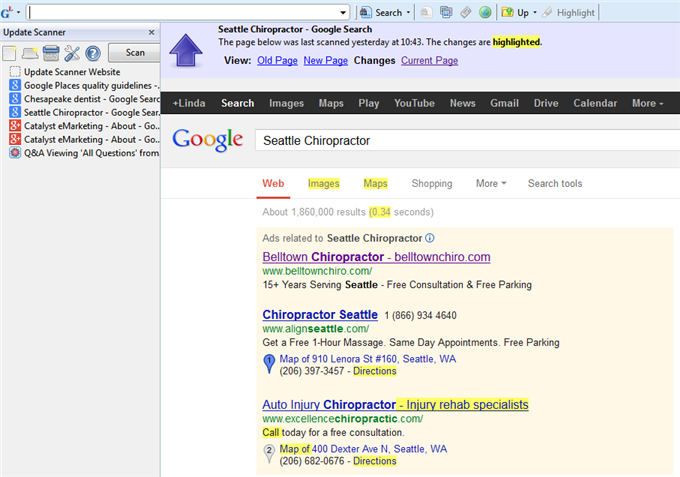Image resolution: width=680 pixels, height=477 pixels.
Task: Open Belltown Chiropractor - belltownchiro.com ad link
Action: 376,257
